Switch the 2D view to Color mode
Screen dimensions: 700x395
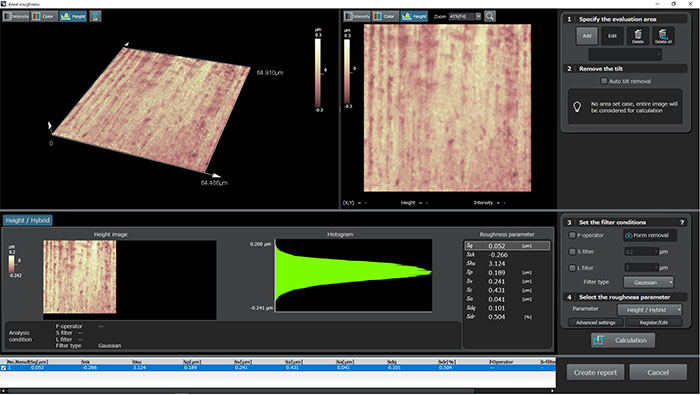click(385, 17)
